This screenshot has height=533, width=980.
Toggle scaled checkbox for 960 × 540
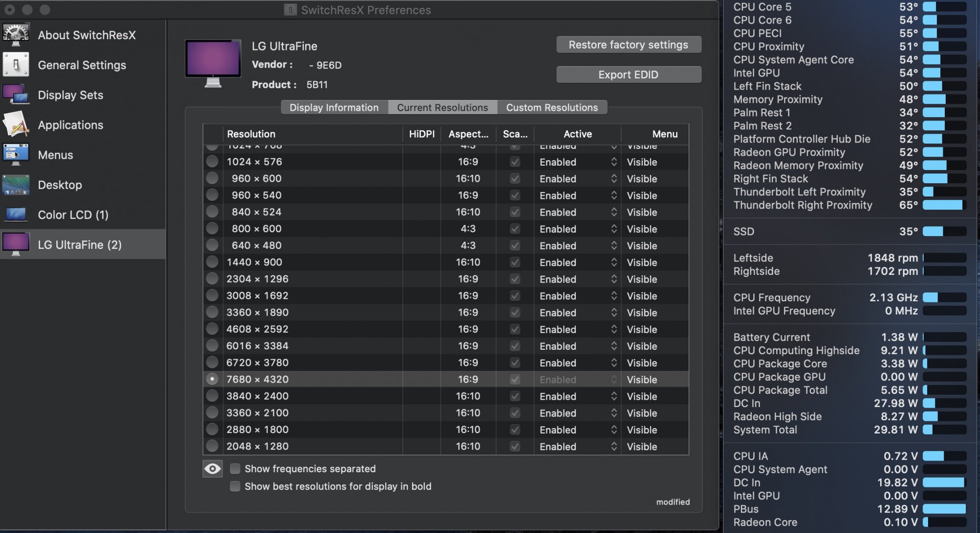coord(515,195)
